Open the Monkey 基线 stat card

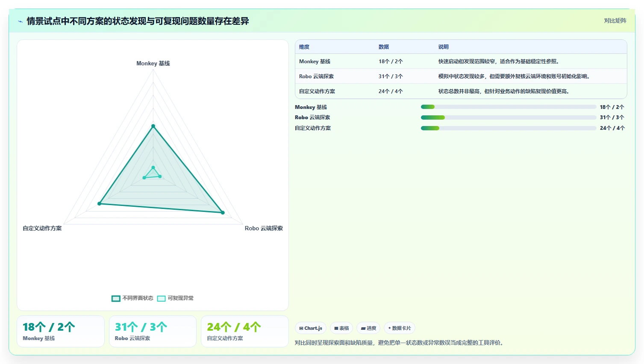pyautogui.click(x=61, y=331)
